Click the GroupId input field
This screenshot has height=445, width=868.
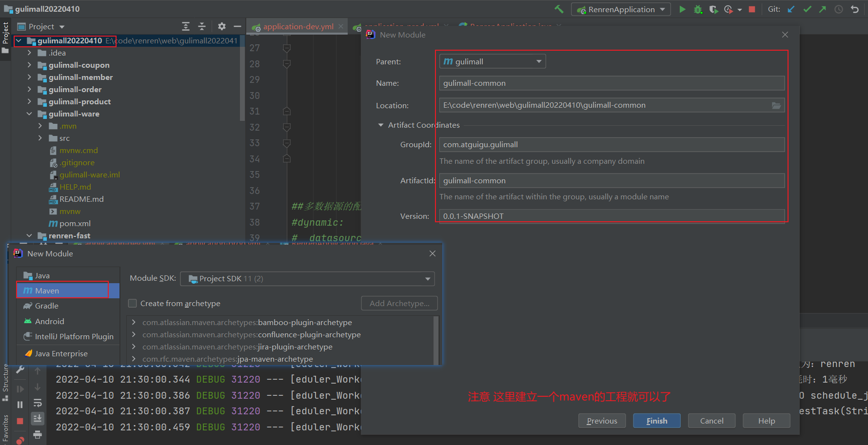(612, 144)
